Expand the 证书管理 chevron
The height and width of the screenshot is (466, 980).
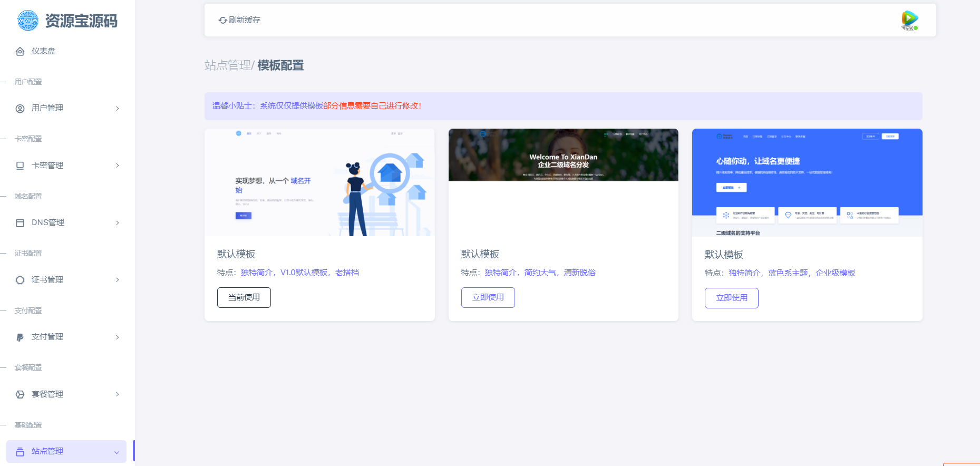[118, 280]
